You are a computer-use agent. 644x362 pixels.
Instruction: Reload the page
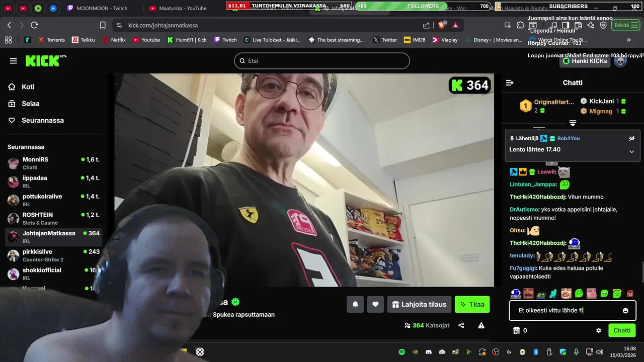pos(34,25)
